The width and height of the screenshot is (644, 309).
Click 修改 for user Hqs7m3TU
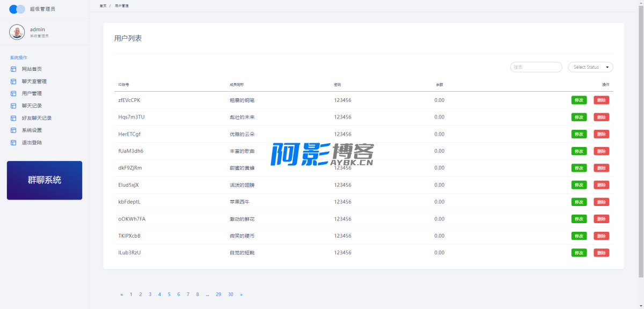[x=579, y=117]
